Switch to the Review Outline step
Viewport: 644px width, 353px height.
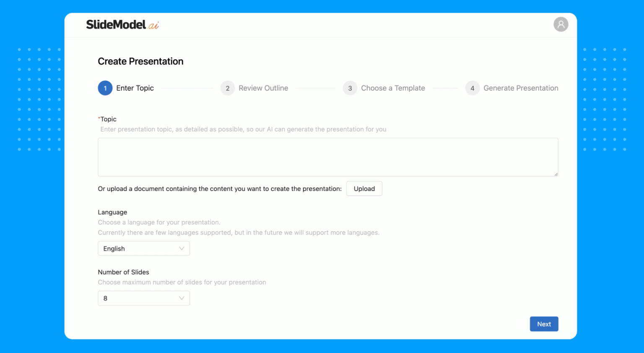pyautogui.click(x=263, y=88)
